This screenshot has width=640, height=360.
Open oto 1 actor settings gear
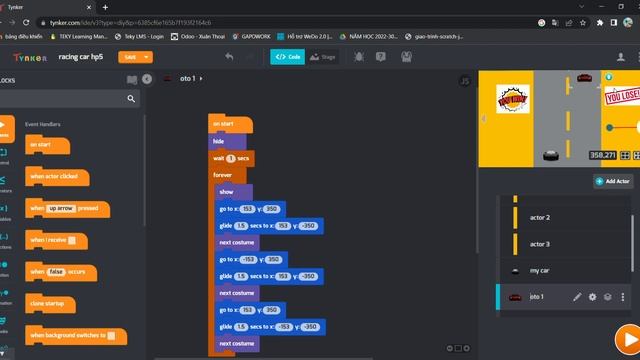(x=592, y=297)
